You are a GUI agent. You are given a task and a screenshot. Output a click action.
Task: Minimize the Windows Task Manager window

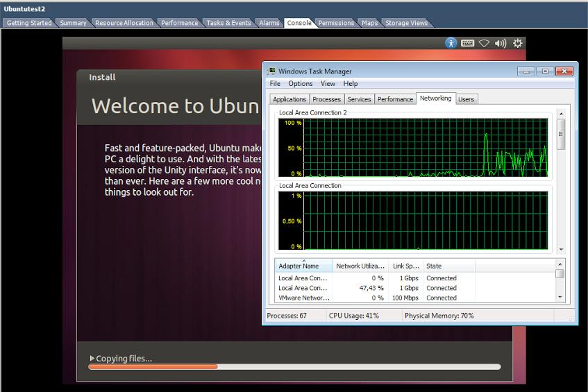tap(526, 71)
